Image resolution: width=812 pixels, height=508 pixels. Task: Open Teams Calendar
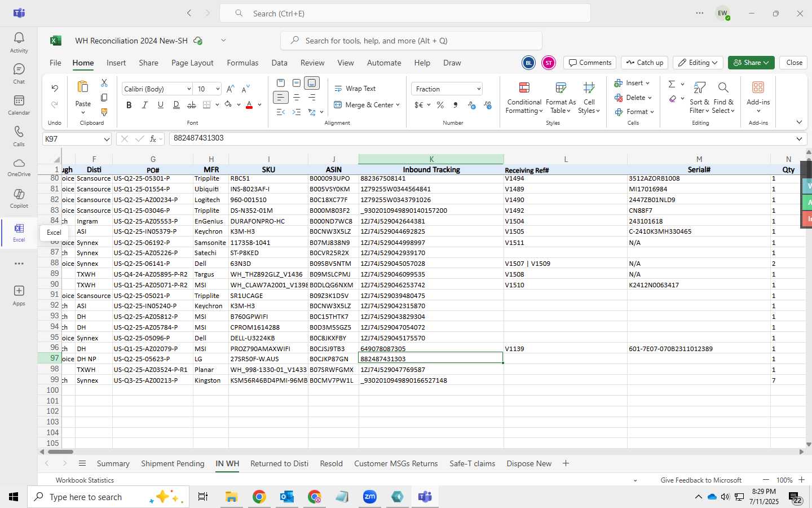[x=19, y=104]
